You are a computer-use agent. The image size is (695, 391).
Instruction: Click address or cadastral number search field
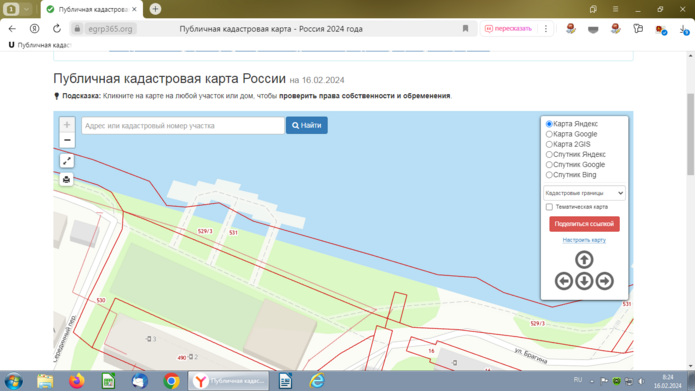[x=183, y=125]
